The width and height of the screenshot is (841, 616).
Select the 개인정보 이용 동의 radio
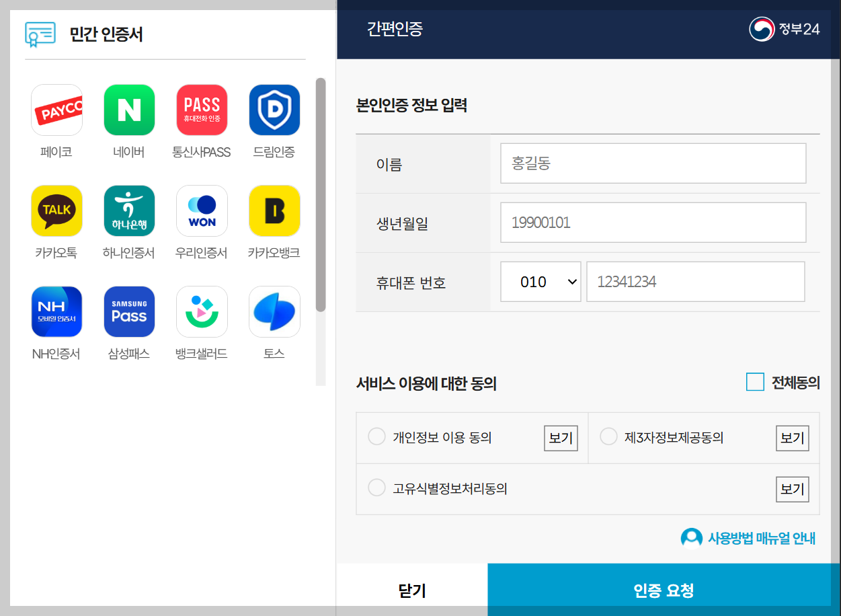tap(376, 436)
